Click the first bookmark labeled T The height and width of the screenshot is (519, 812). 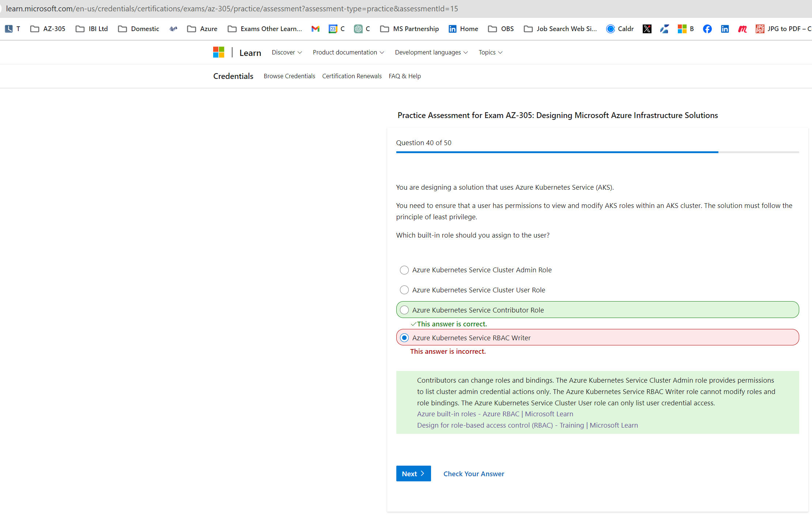click(13, 29)
